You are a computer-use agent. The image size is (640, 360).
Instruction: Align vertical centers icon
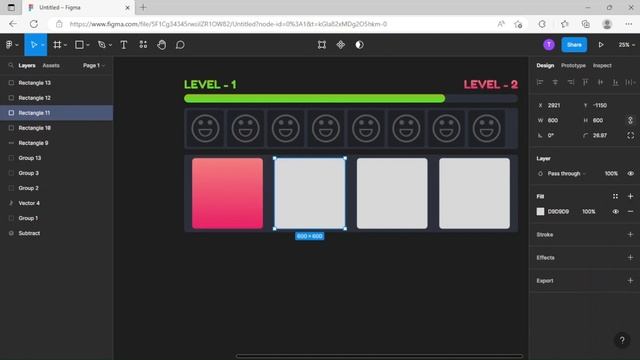tap(600, 82)
